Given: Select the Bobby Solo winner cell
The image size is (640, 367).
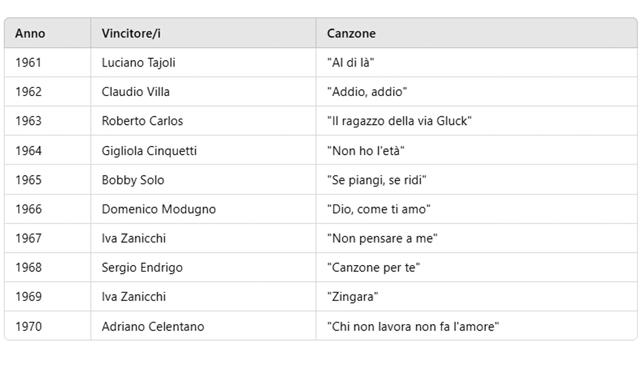Looking at the screenshot, I should pos(203,180).
